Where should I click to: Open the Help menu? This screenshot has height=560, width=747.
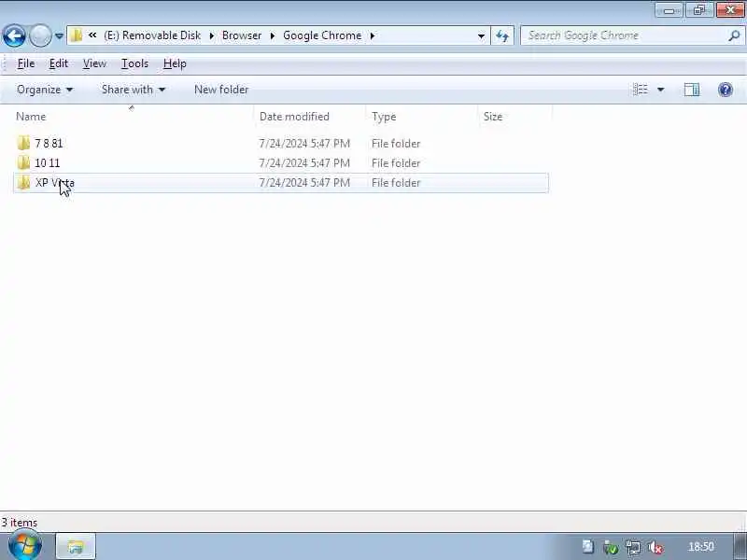tap(175, 63)
